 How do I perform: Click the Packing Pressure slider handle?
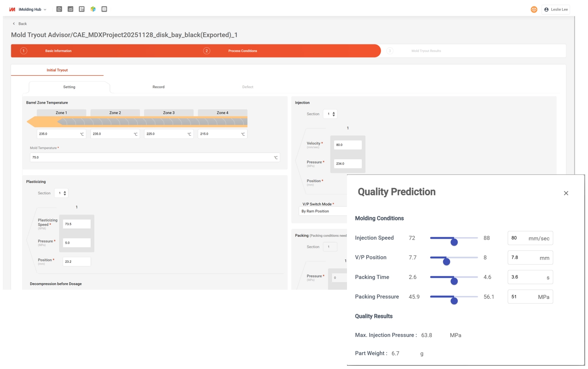pos(454,301)
